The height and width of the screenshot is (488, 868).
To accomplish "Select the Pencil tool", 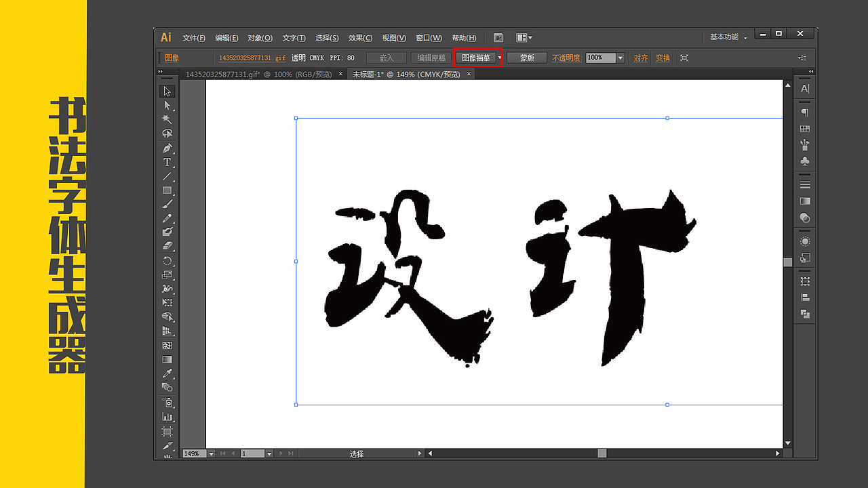I will click(167, 218).
